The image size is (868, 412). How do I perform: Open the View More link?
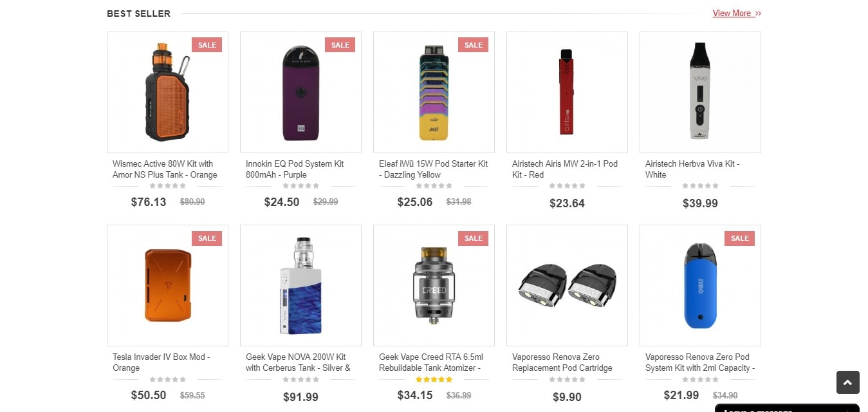737,14
